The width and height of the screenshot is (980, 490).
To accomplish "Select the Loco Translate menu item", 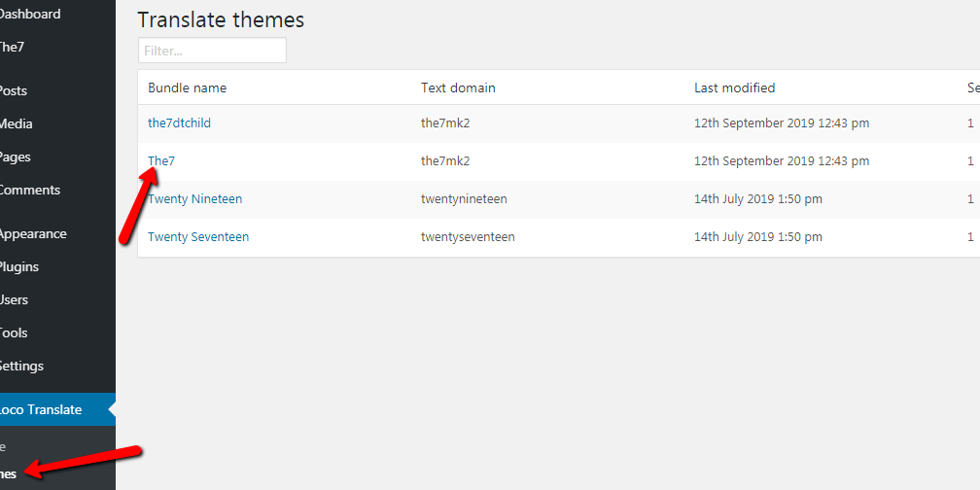I will (x=41, y=410).
